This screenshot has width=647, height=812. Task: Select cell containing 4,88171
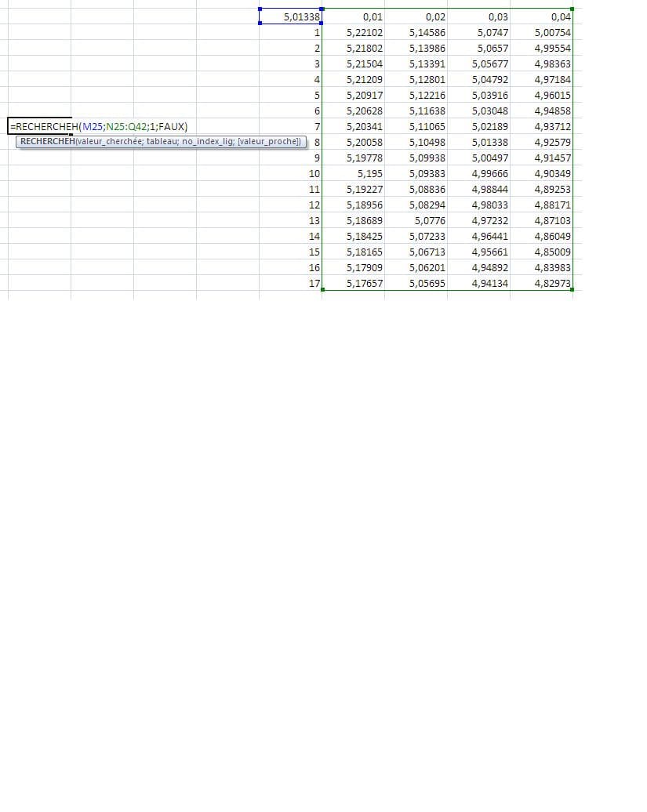tap(541, 205)
